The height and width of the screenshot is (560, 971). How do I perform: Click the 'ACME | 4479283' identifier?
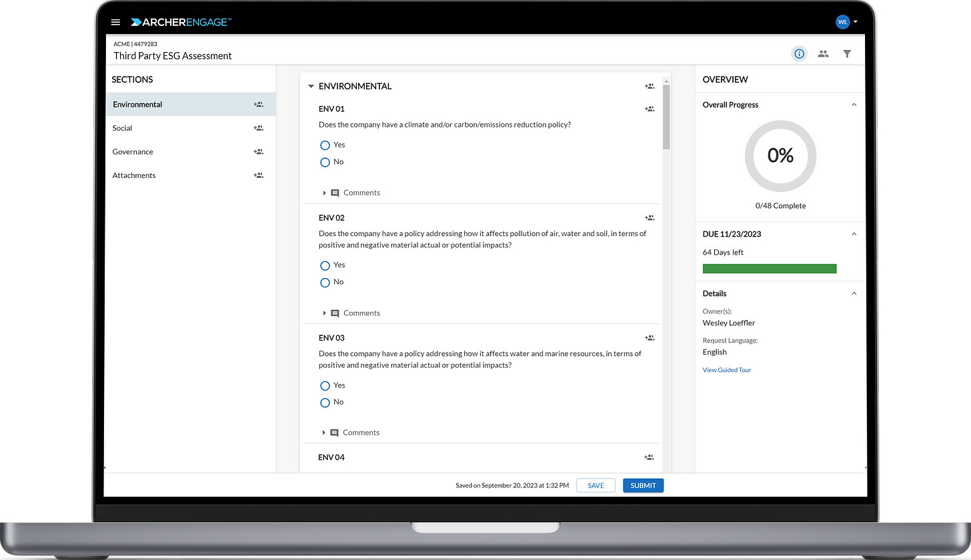pyautogui.click(x=135, y=44)
